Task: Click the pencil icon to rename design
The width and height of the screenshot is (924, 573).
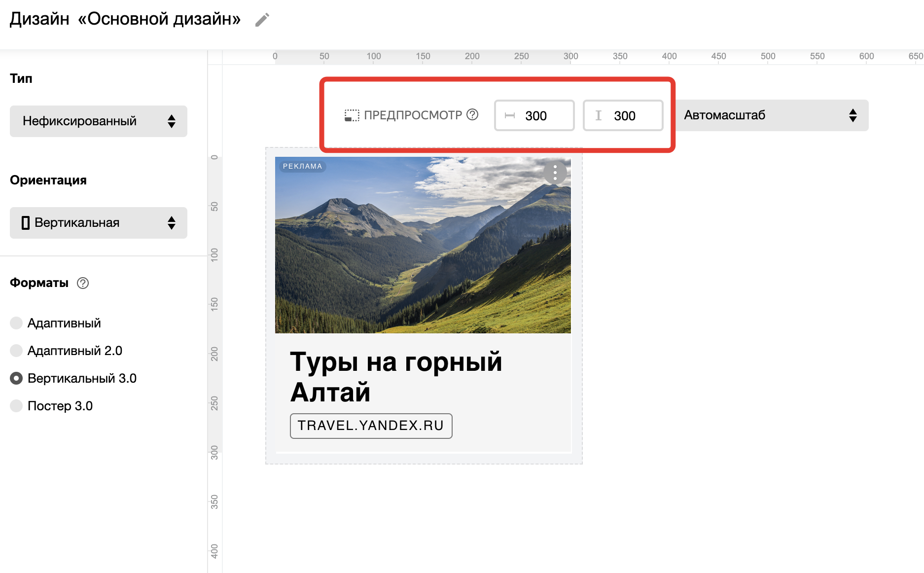Action: coord(262,20)
